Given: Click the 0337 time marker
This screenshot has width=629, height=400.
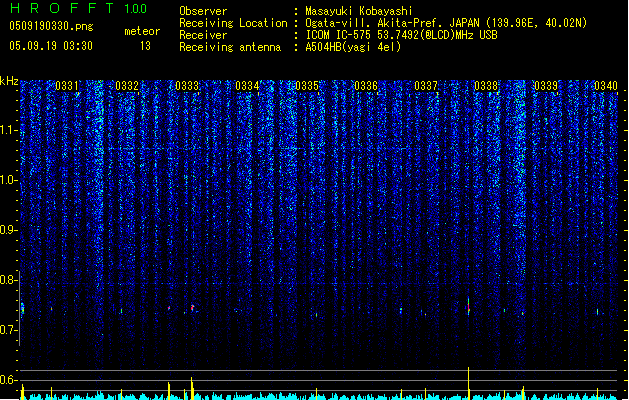Looking at the screenshot, I should 426,86.
